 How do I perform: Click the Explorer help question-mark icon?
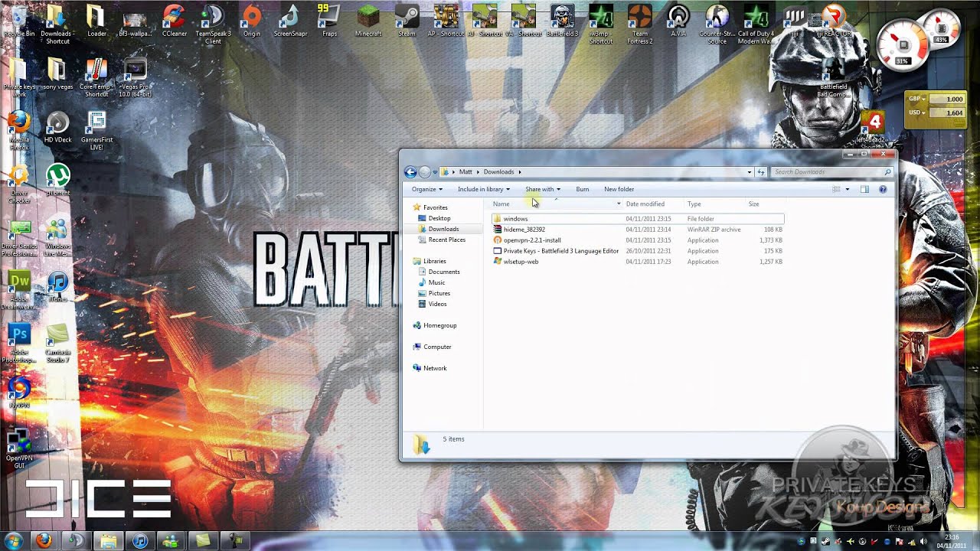(883, 189)
